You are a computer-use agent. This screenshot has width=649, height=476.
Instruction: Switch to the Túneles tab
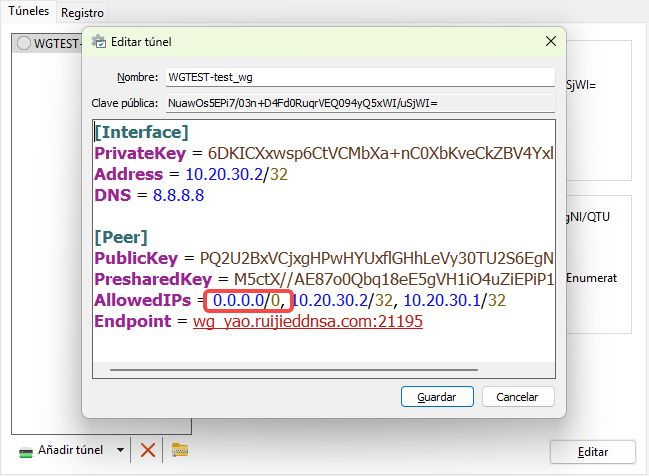27,12
